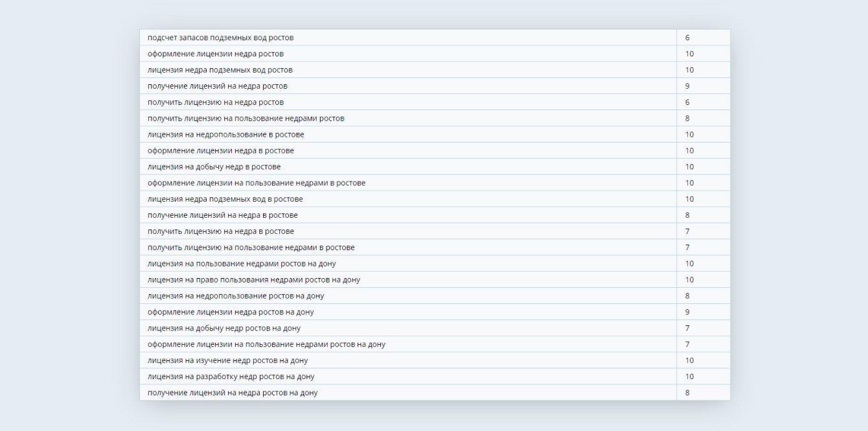
Task: Select 10 beside 'лицензия недра подземных вод в ростове'
Action: tap(689, 200)
